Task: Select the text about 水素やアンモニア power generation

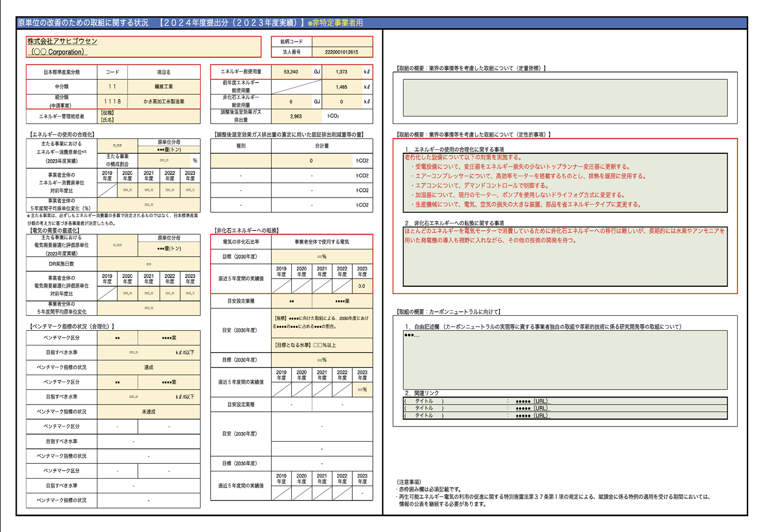Action: 565,236
